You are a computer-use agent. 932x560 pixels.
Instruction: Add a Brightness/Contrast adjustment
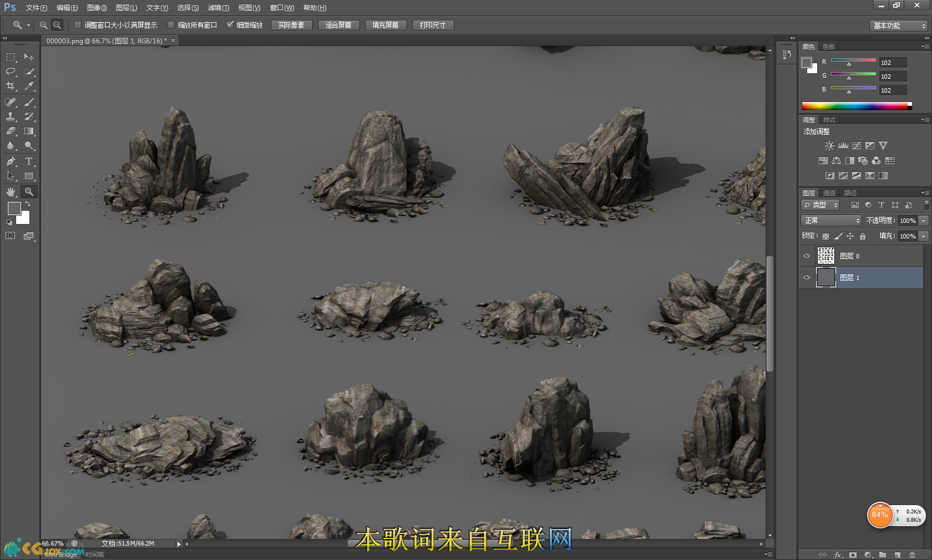829,146
